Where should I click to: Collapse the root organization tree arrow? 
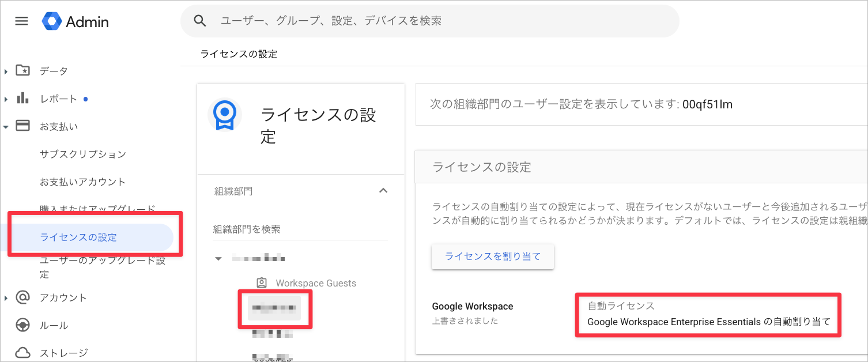(x=218, y=259)
